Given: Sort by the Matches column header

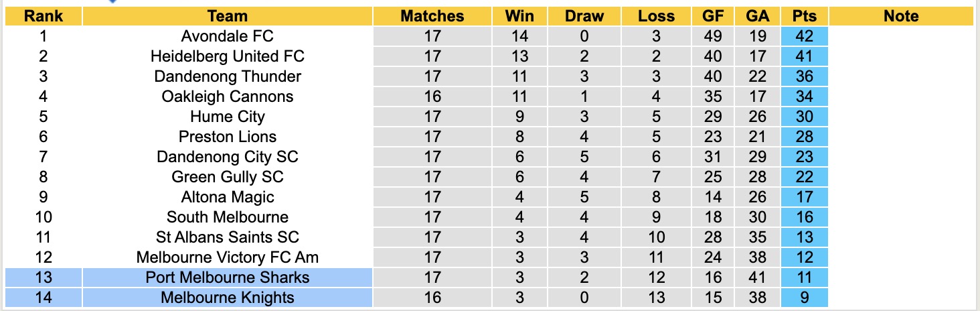Looking at the screenshot, I should [x=432, y=16].
